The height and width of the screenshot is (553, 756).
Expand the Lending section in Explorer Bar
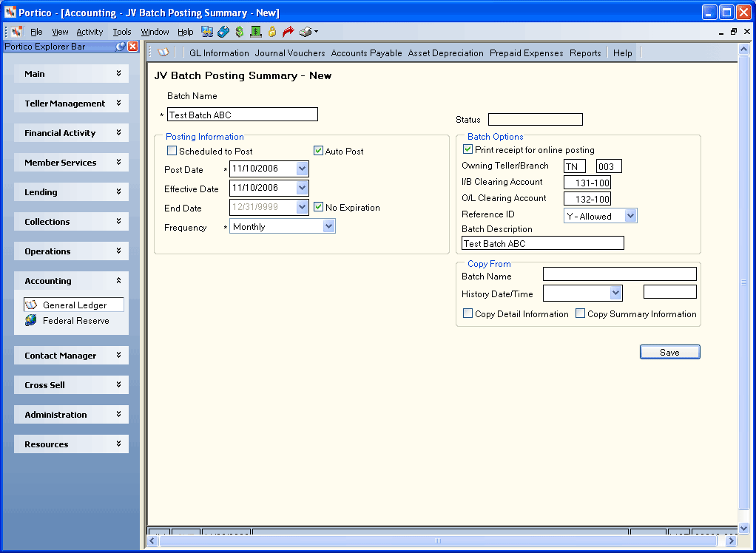pos(71,191)
